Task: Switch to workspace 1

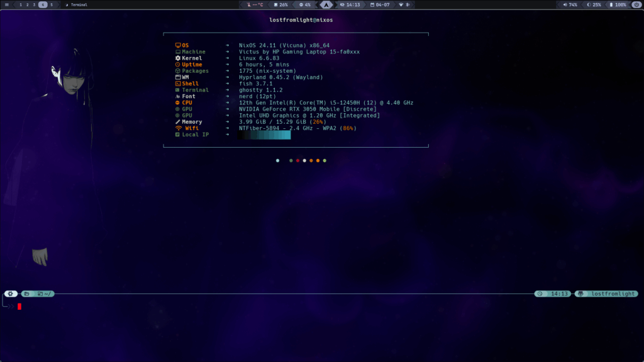Action: (x=21, y=4)
